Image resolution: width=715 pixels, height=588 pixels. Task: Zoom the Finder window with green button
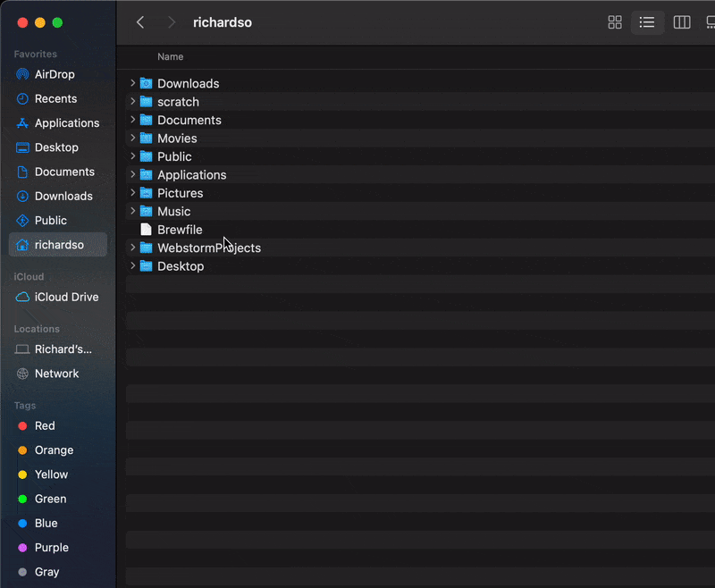tap(57, 23)
